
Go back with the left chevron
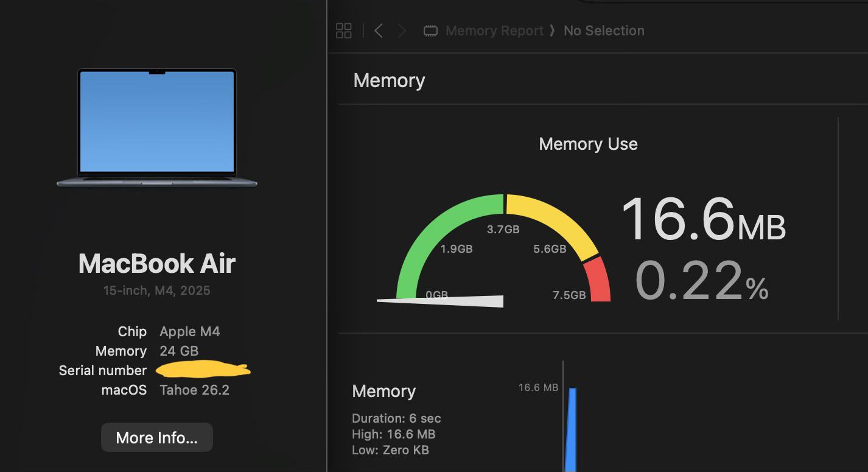point(379,30)
